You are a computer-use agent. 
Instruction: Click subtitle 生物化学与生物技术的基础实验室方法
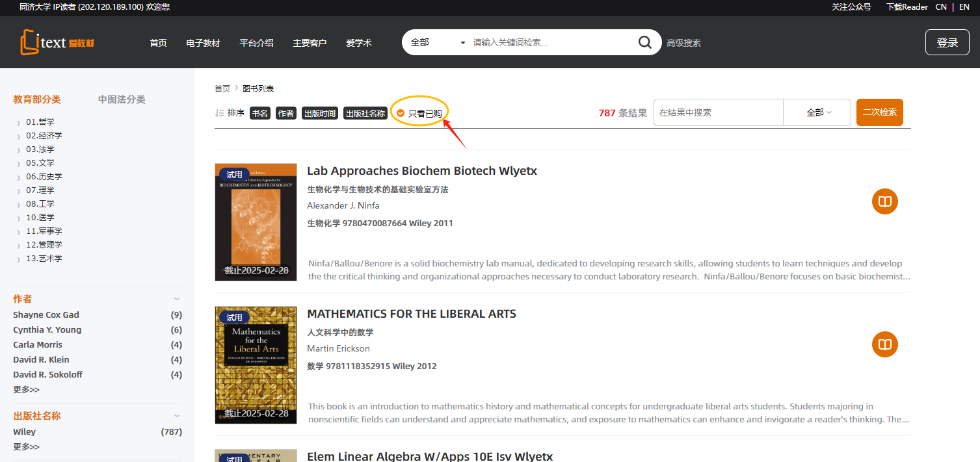tap(378, 190)
